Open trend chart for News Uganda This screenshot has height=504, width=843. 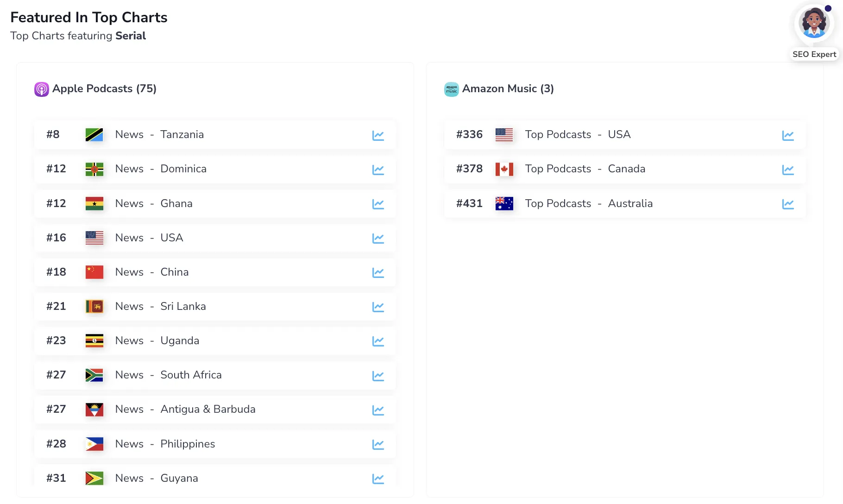pos(378,341)
